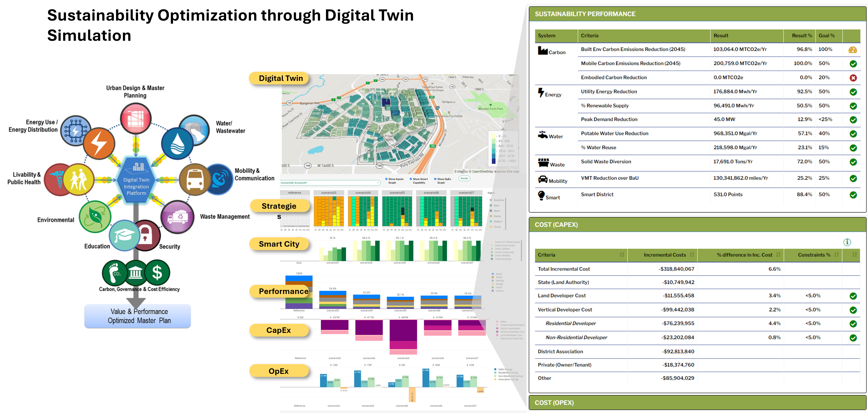Click green check for Non-Residential Developer row
This screenshot has width=868, height=413.
853,338
